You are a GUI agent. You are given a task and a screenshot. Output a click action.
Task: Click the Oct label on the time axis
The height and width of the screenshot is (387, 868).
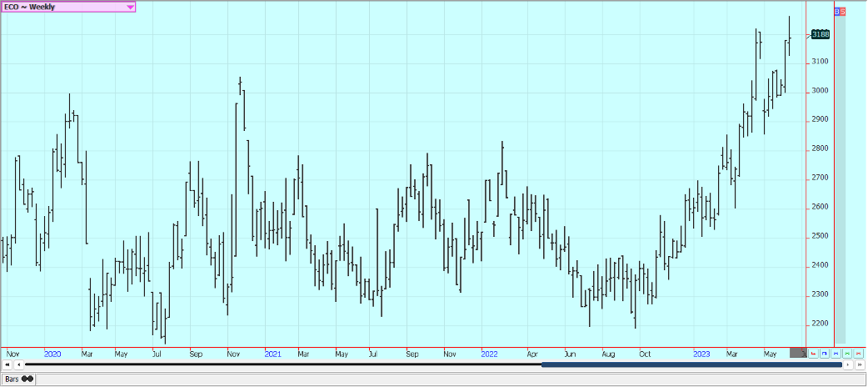(x=645, y=354)
